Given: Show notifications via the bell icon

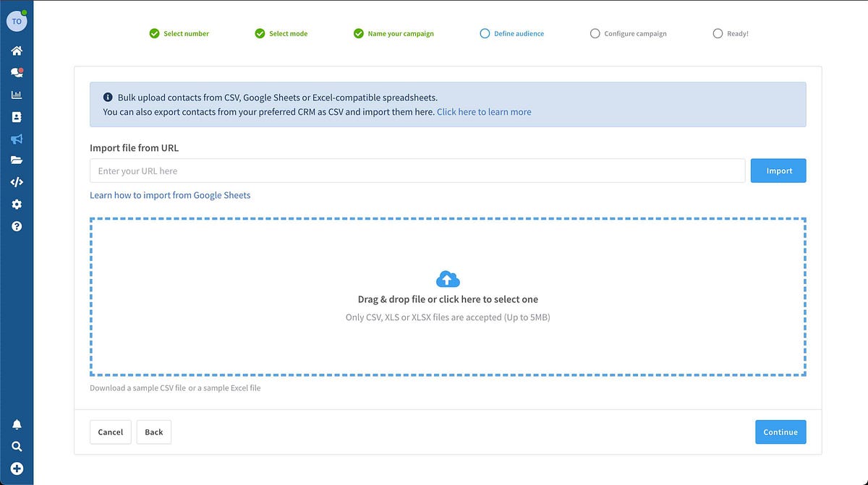Looking at the screenshot, I should point(17,424).
